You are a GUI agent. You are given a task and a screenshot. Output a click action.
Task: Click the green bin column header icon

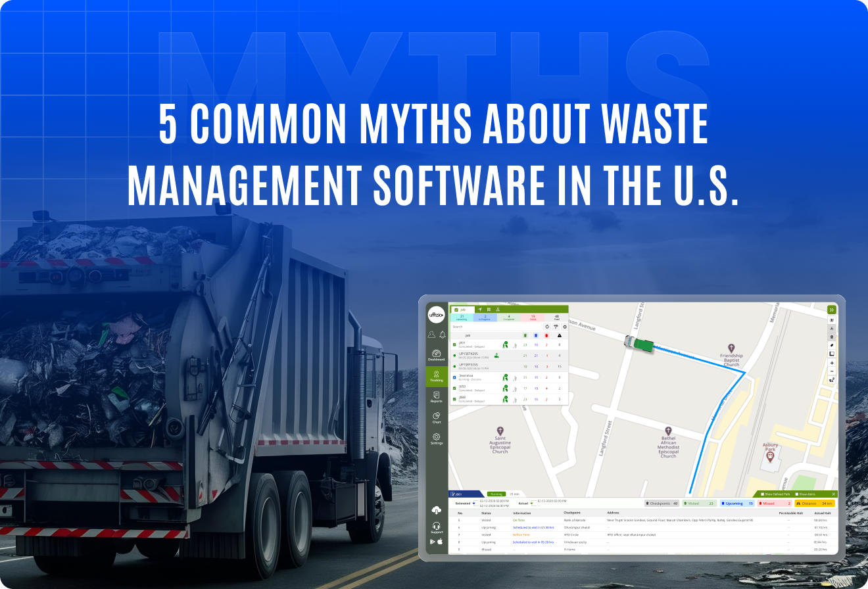tap(525, 335)
